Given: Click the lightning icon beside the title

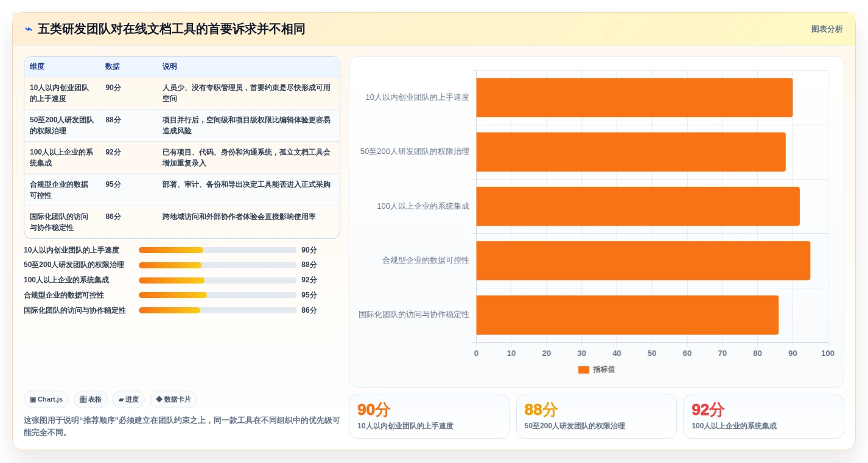Looking at the screenshot, I should pos(29,29).
